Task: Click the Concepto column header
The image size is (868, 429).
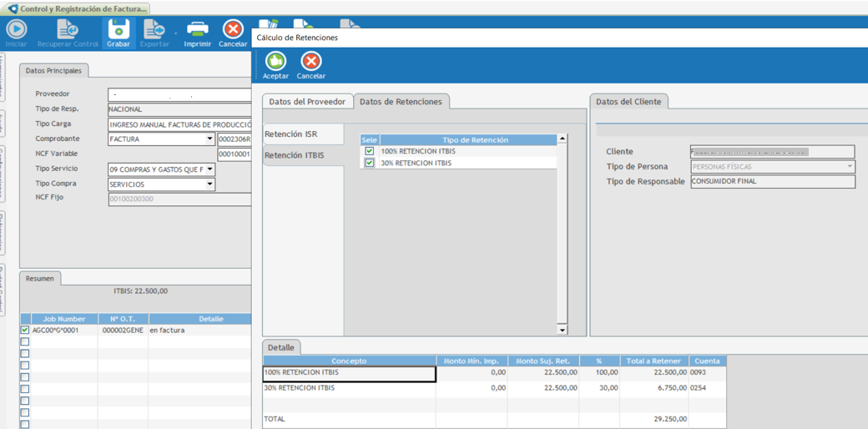Action: pos(350,361)
